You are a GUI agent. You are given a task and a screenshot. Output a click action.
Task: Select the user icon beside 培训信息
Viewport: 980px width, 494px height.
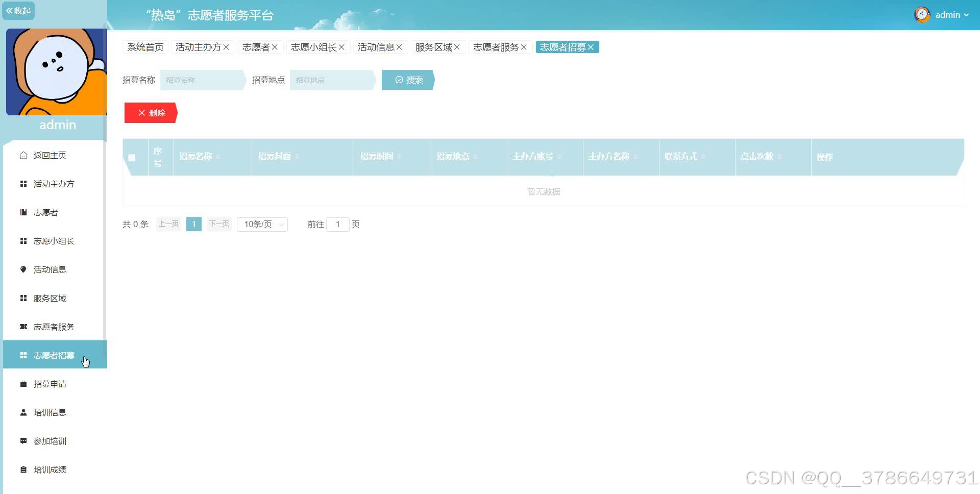coord(23,412)
